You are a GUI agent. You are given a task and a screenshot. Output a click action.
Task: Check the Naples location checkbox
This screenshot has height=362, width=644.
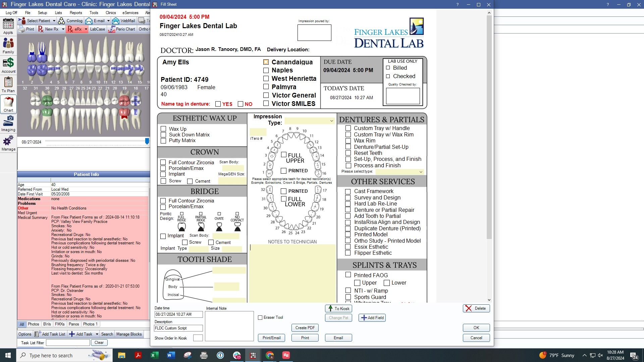click(x=266, y=70)
